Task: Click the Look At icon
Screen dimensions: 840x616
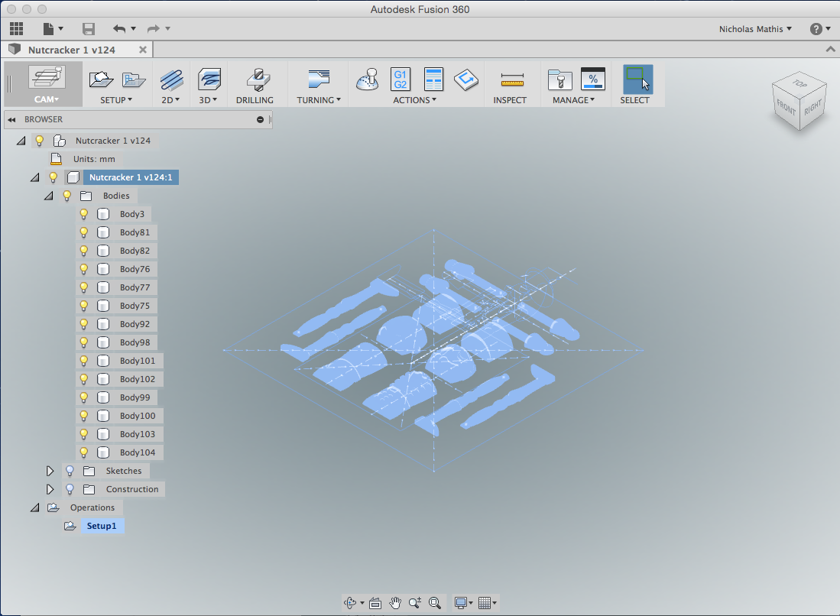Action: (375, 603)
